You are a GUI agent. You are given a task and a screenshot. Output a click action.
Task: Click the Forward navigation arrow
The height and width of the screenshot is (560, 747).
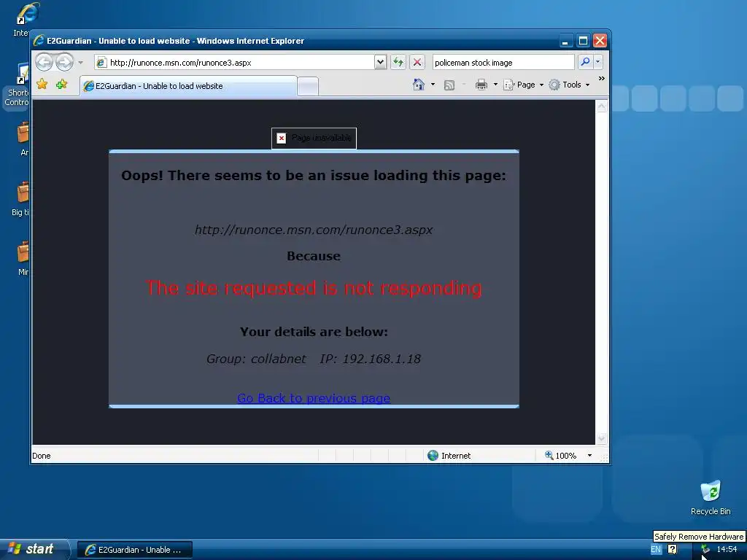[x=64, y=62]
